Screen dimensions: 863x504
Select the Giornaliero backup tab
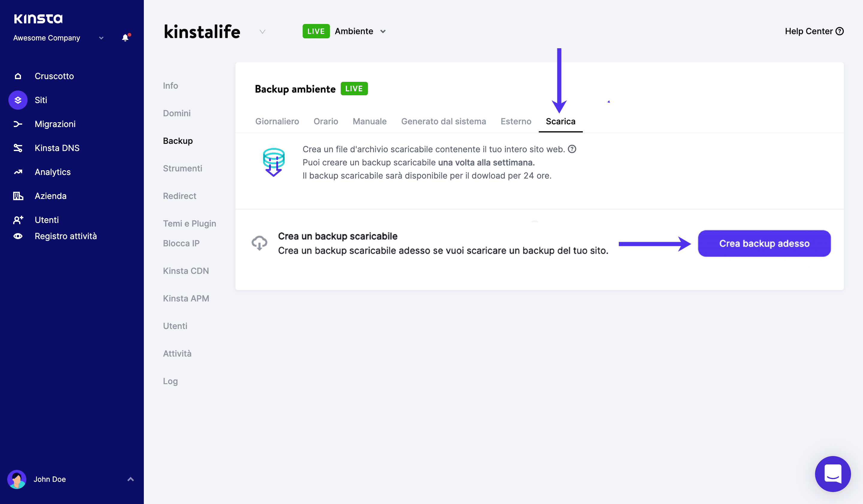tap(277, 120)
